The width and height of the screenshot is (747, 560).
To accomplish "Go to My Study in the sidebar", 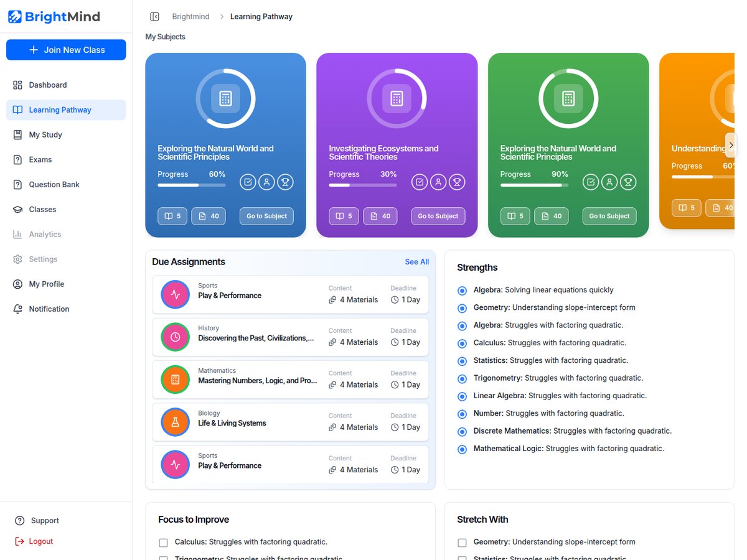I will (x=66, y=134).
